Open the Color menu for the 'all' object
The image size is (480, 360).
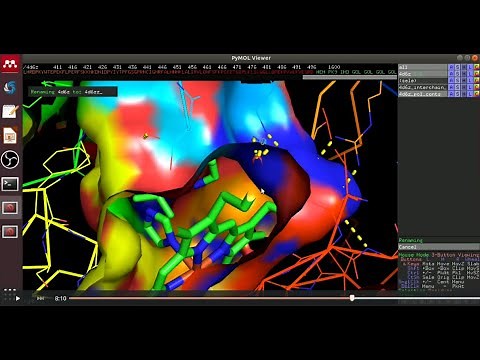coord(477,67)
